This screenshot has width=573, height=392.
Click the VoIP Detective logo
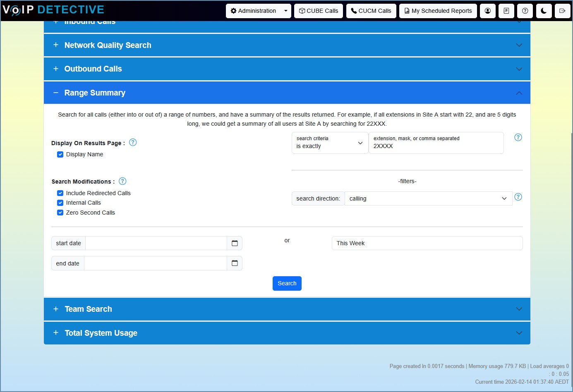(x=53, y=10)
